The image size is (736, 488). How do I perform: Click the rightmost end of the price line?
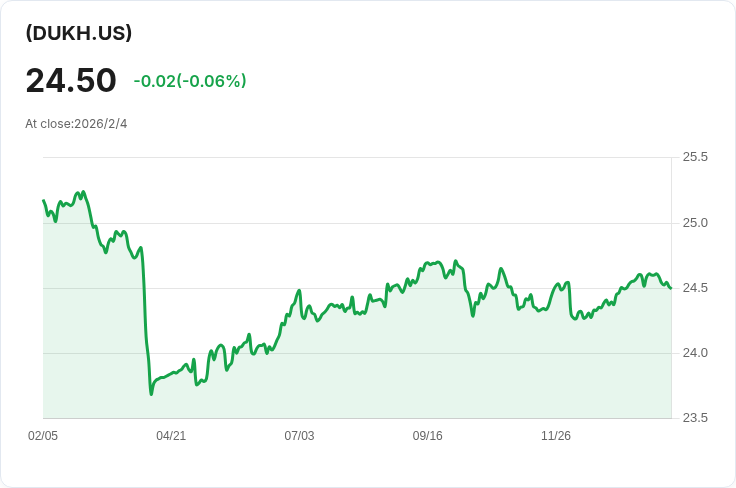(x=670, y=288)
